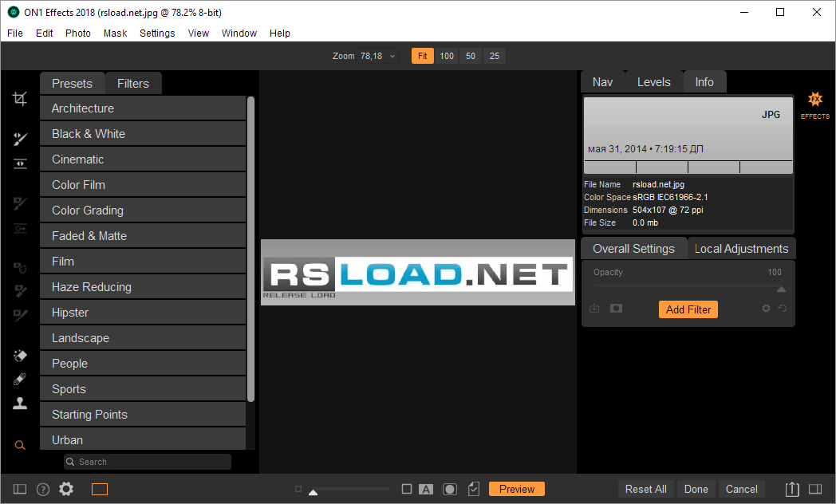Open the Presets tab
The height and width of the screenshot is (504, 836).
coord(72,84)
